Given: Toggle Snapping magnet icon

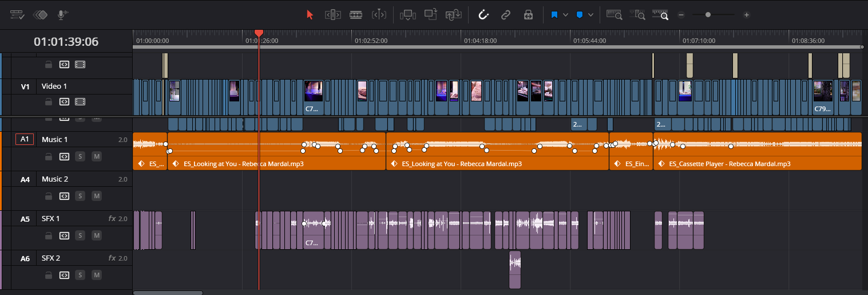Looking at the screenshot, I should [483, 15].
